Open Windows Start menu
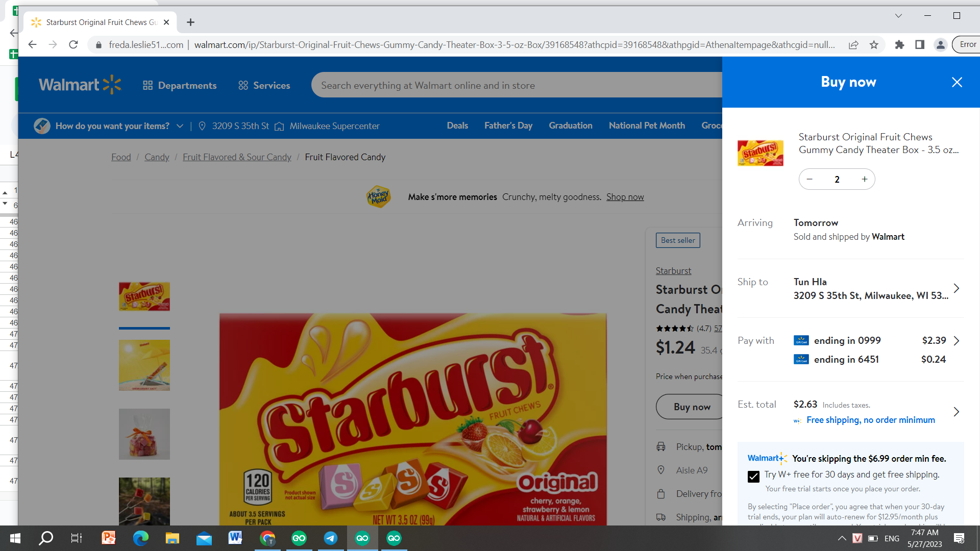This screenshot has width=980, height=551. point(15,538)
